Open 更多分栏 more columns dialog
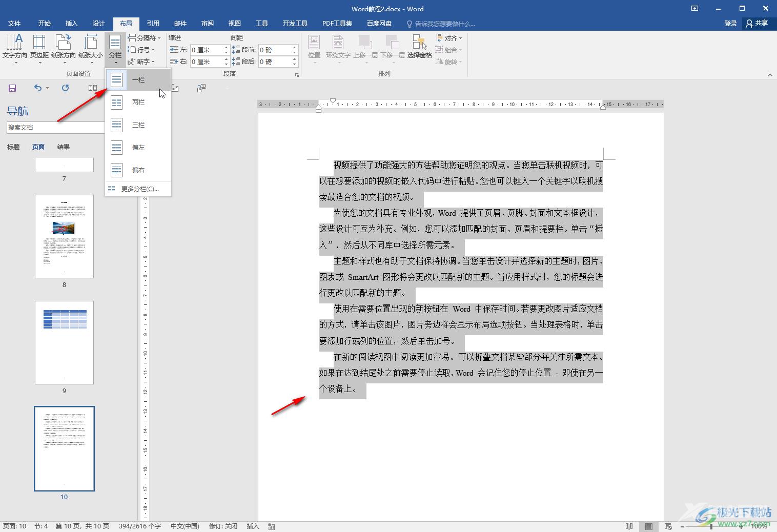 pos(138,189)
